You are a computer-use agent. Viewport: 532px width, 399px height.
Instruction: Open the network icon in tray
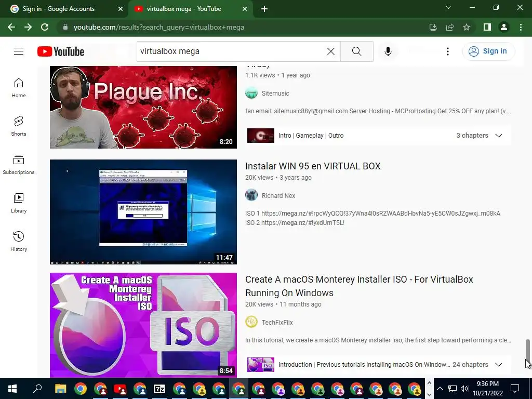click(453, 389)
